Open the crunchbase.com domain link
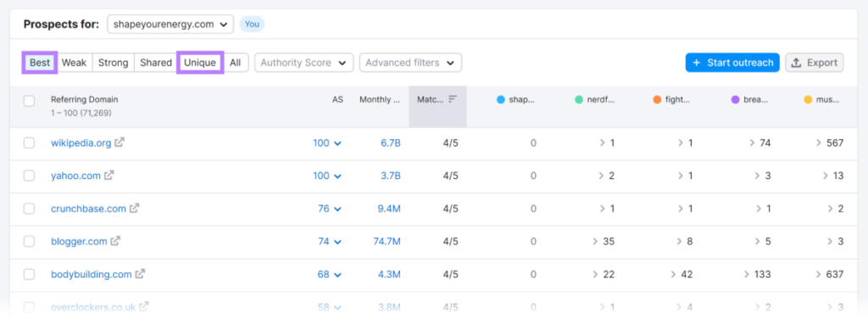 tap(88, 209)
